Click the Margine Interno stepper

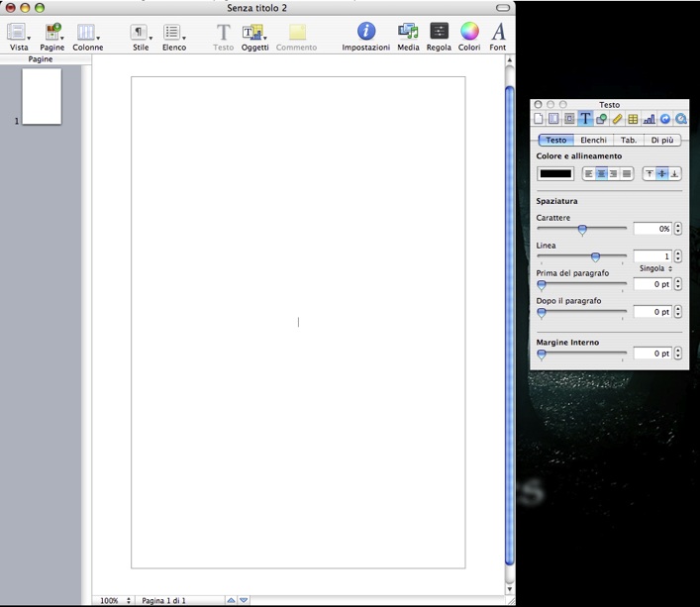[678, 354]
